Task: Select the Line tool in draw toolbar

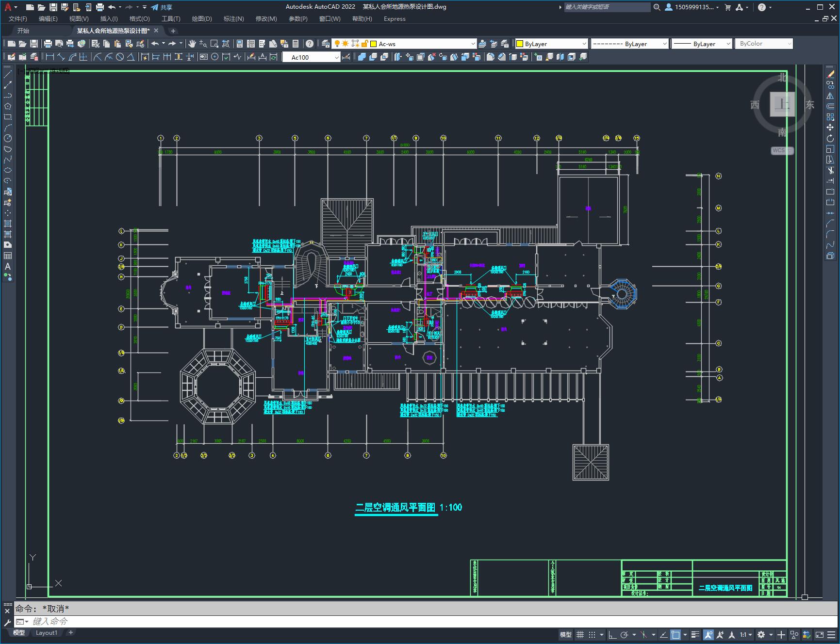Action: (8, 74)
